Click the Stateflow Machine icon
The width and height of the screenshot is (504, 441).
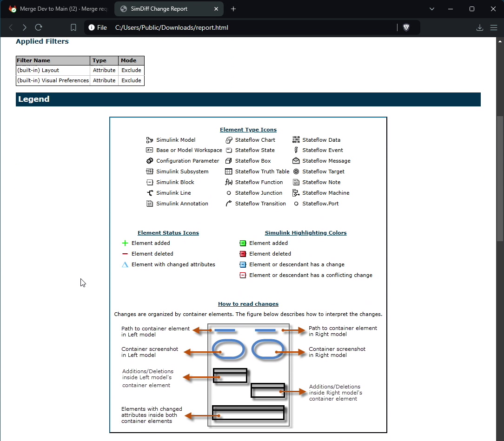[x=296, y=193]
